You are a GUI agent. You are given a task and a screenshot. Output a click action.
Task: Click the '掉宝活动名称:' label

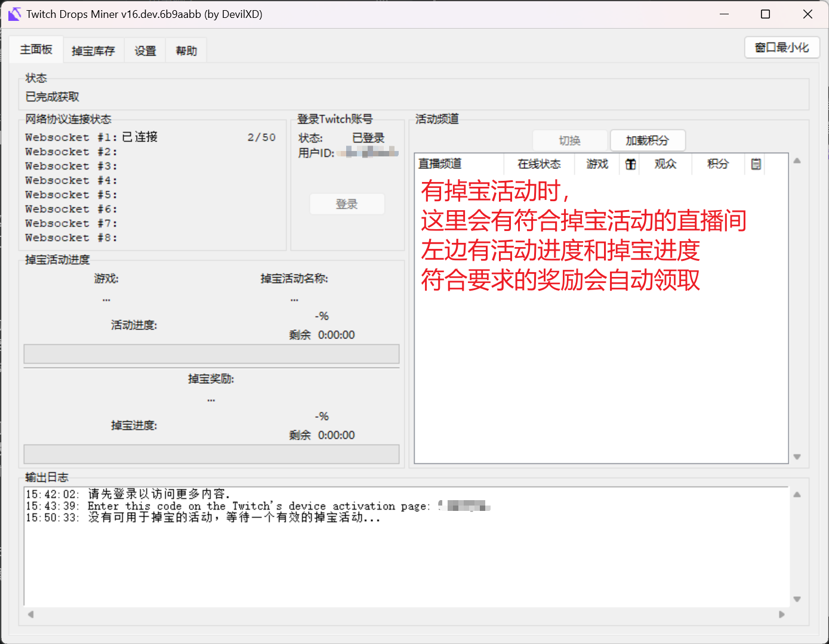[x=294, y=279]
